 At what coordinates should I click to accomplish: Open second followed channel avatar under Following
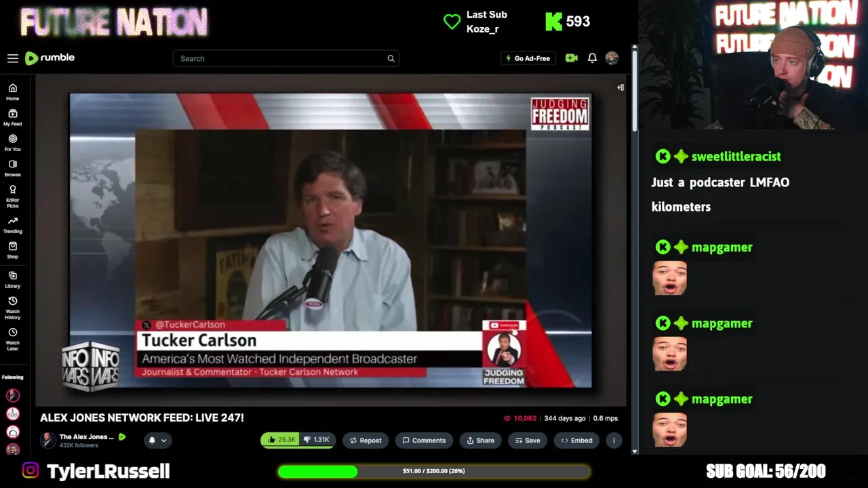[12, 413]
